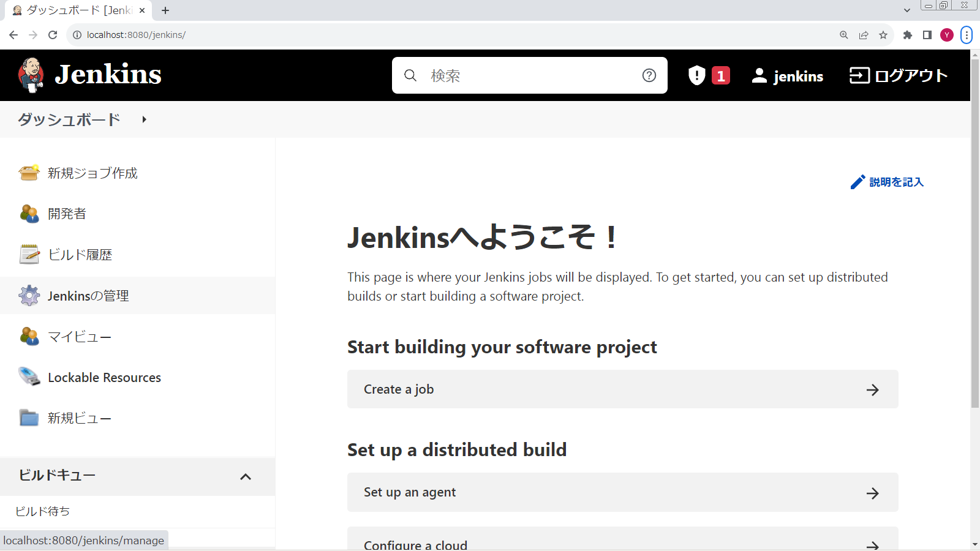
Task: Click the 新規ビュー folder icon
Action: 29,418
